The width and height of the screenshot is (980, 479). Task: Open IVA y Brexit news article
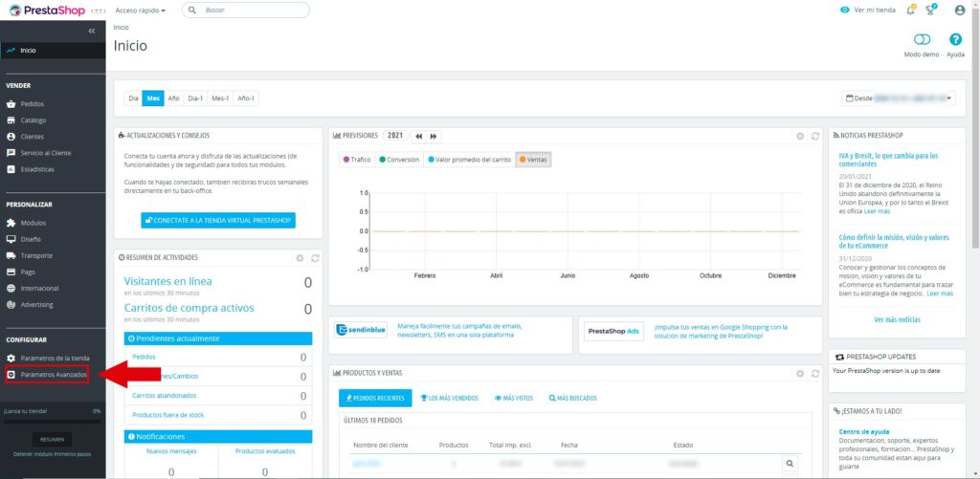[x=888, y=160]
